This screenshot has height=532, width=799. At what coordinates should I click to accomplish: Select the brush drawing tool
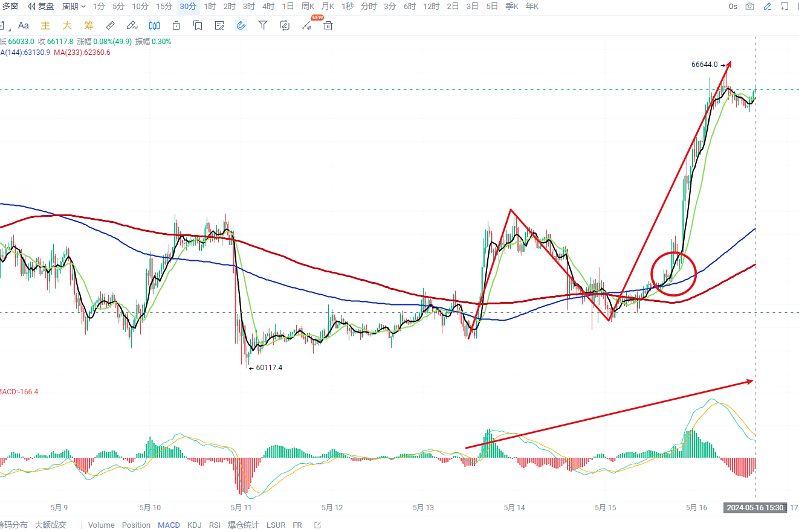pyautogui.click(x=132, y=25)
